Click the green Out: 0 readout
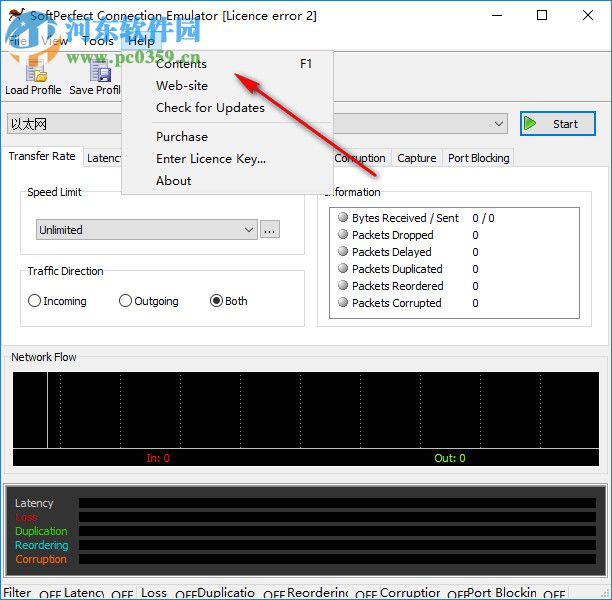612x600 pixels. pos(450,458)
